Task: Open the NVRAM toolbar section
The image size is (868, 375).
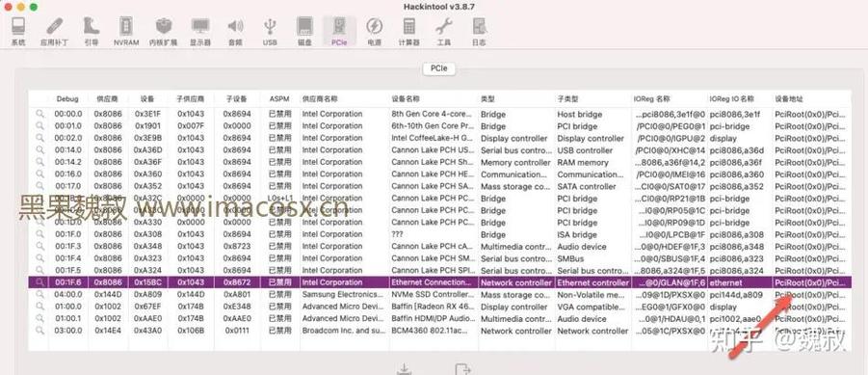Action: pyautogui.click(x=125, y=31)
